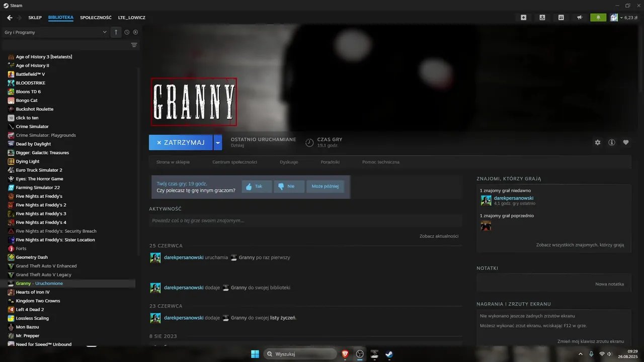This screenshot has height=362, width=644.
Task: Toggle the ready-to-play filter icon
Action: 135,32
